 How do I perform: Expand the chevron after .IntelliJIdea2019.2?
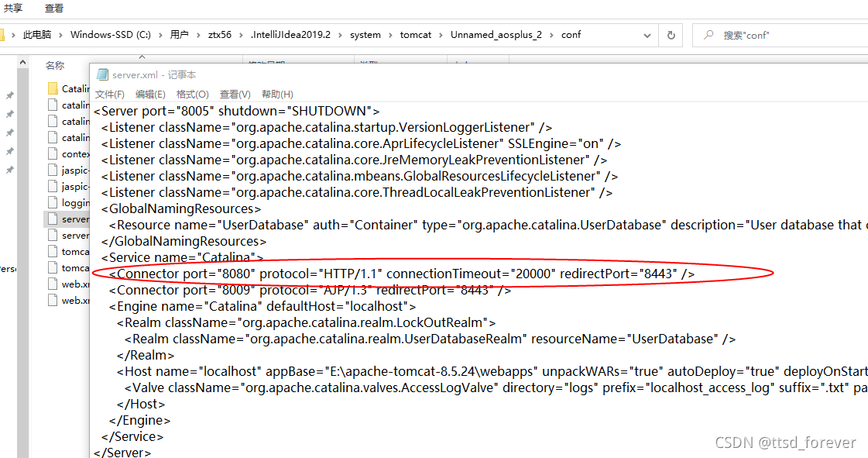point(341,35)
